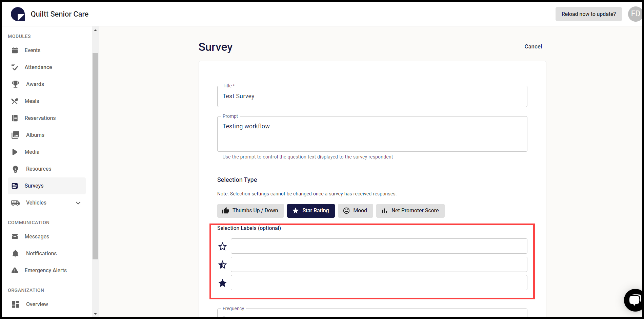
Task: Navigate to Media
Action: coord(47,152)
